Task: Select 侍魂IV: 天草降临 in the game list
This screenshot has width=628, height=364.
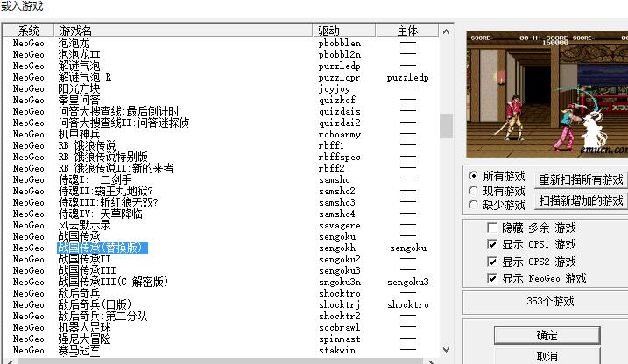Action: pyautogui.click(x=96, y=213)
